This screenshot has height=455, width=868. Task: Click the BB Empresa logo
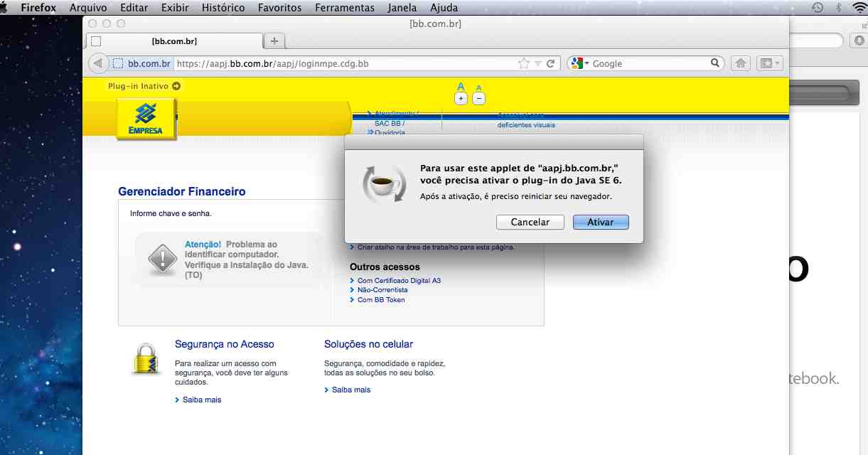(x=146, y=119)
